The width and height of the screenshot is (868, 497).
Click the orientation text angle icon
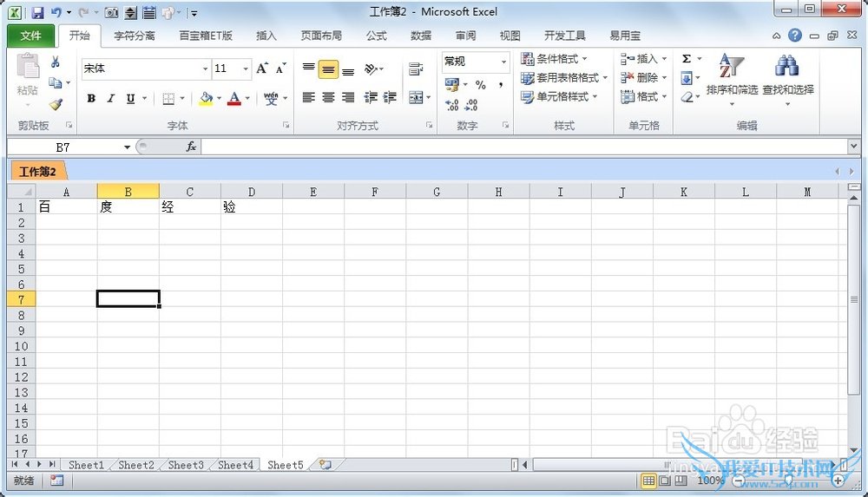click(x=371, y=69)
